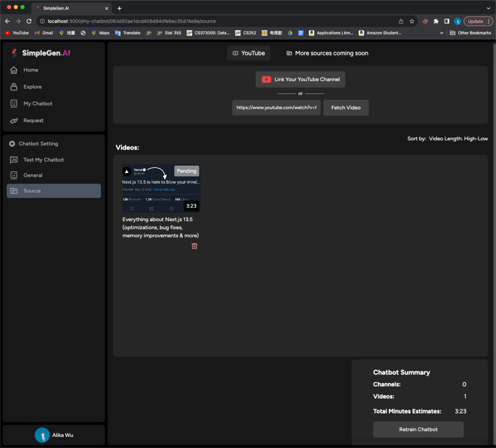Delete the Next.js video with trash icon

[194, 246]
